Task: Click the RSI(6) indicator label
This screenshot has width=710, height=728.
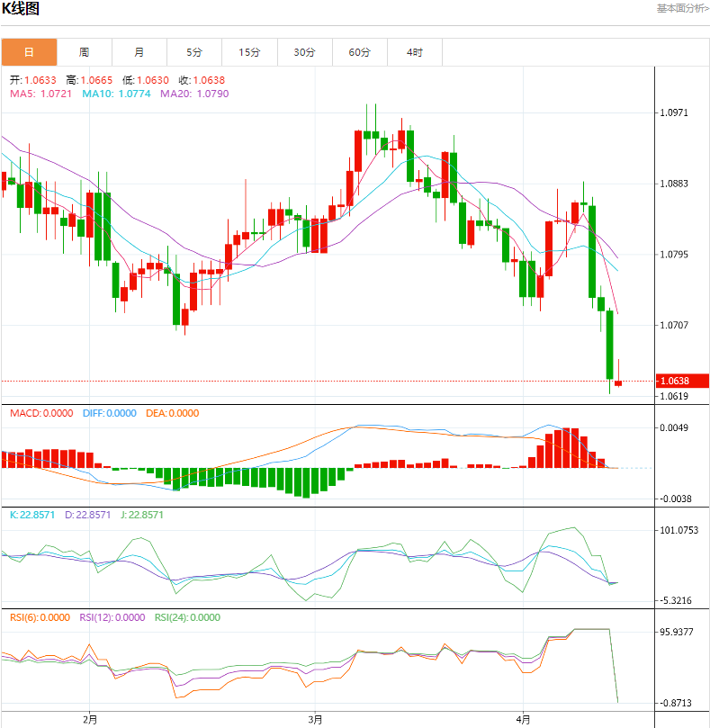Action: pyautogui.click(x=40, y=617)
